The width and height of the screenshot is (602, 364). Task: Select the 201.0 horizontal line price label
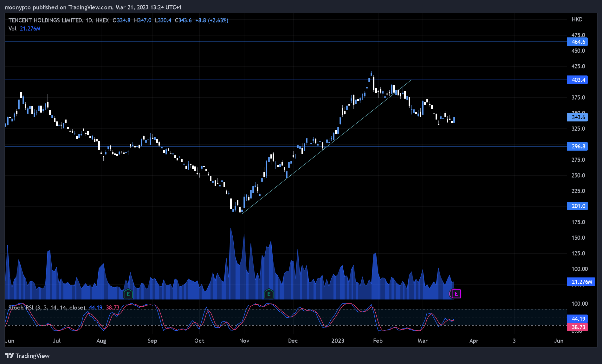pos(577,206)
